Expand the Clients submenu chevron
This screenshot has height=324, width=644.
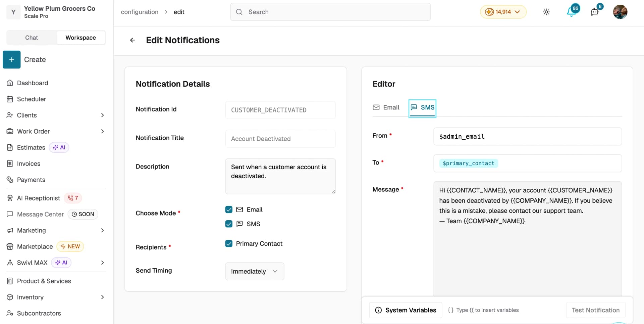(x=102, y=115)
